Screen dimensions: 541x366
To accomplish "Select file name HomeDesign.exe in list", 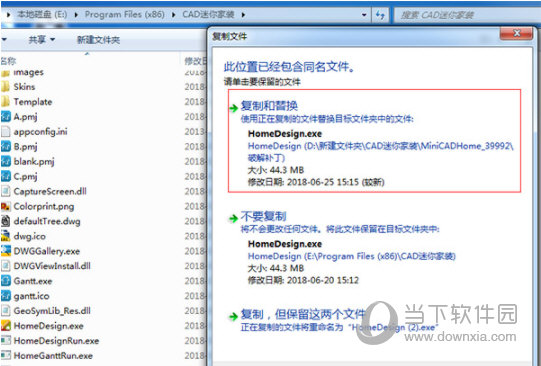I will coord(48,326).
